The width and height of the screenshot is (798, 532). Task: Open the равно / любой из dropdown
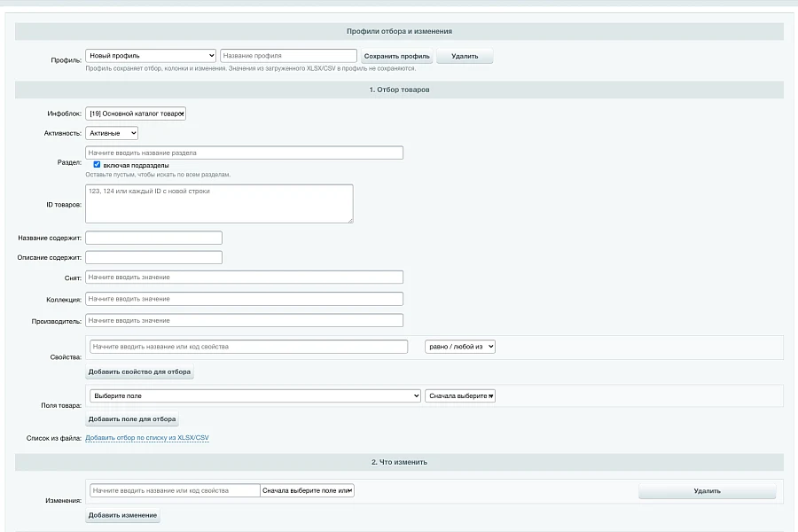tap(460, 347)
